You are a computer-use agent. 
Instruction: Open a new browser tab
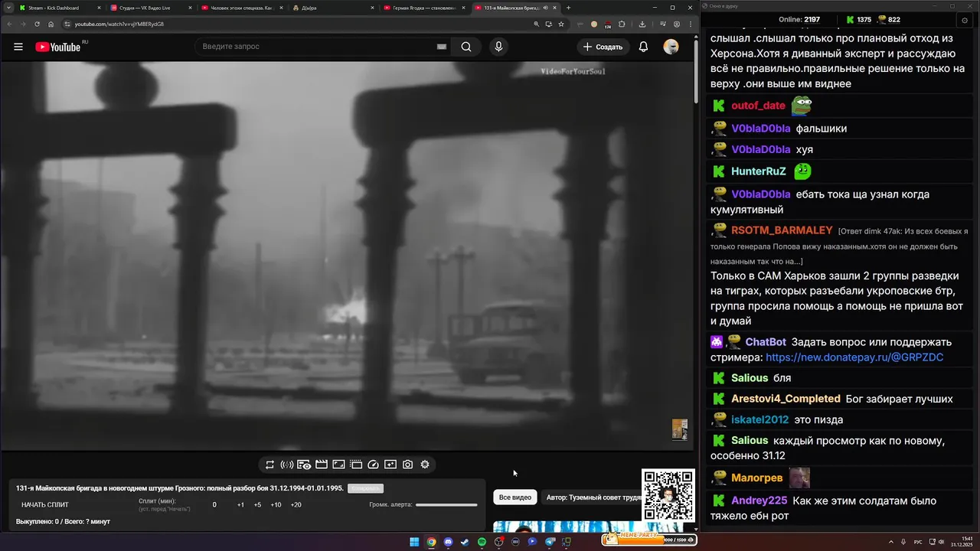coord(568,8)
